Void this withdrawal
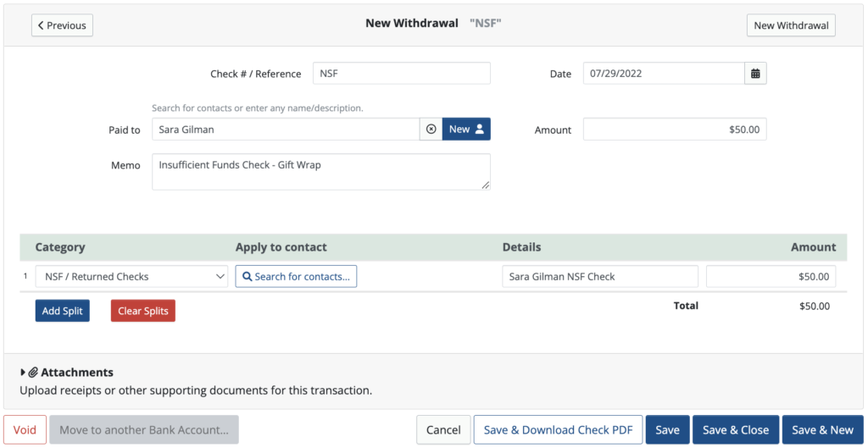Image resolution: width=868 pixels, height=448 pixels. pyautogui.click(x=25, y=429)
